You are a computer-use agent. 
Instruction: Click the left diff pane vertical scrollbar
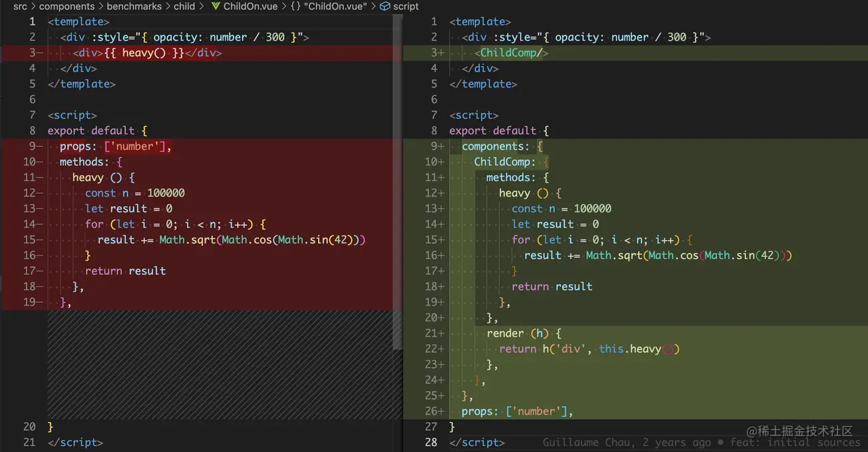[398, 181]
